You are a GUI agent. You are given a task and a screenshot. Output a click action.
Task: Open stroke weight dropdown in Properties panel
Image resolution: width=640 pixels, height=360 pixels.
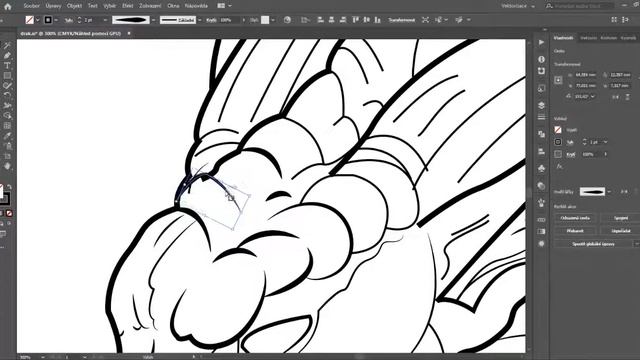tap(605, 142)
